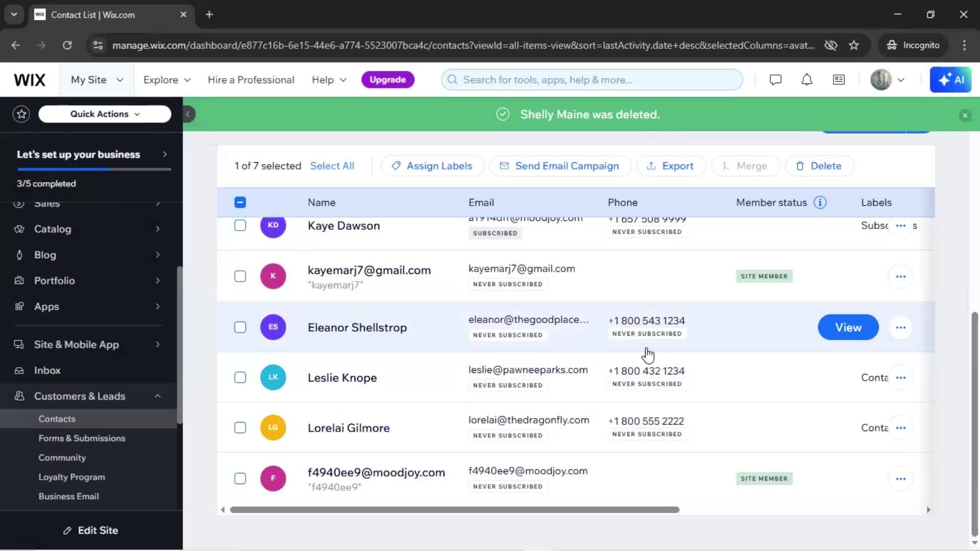This screenshot has width=980, height=551.
Task: Select Lorelai Gilmore's checkbox
Action: pos(240,428)
